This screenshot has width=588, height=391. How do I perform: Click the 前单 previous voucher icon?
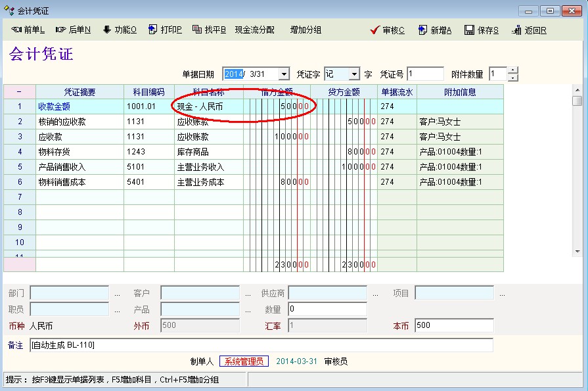click(x=16, y=30)
